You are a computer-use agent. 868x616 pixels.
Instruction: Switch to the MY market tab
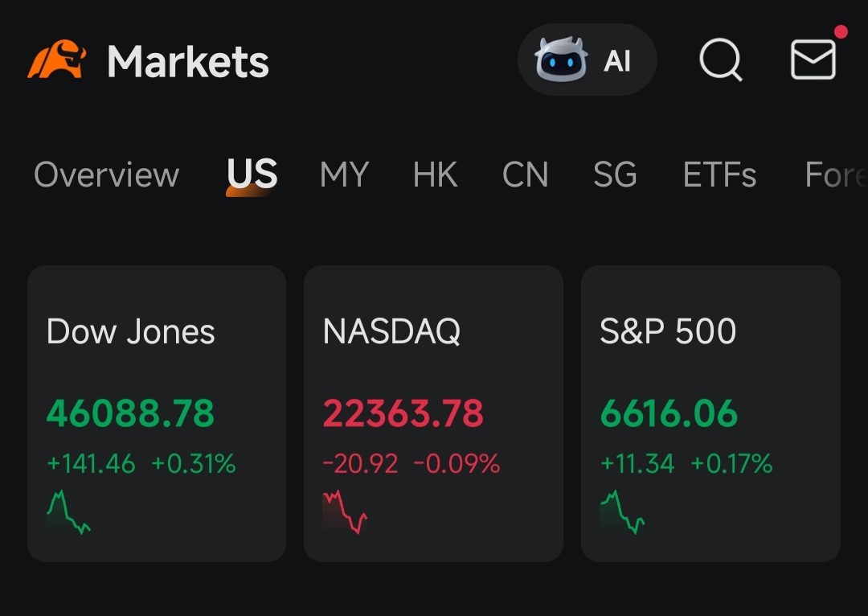[x=344, y=175]
